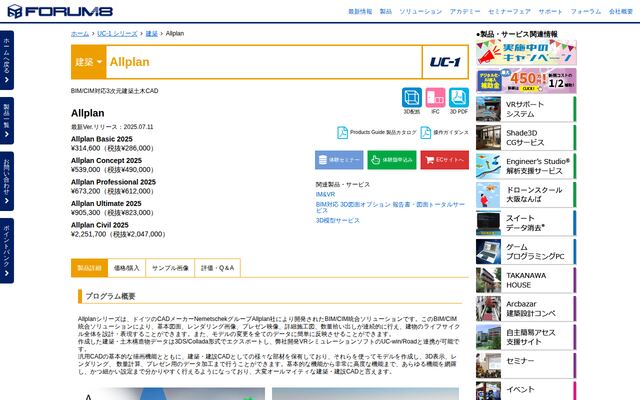Screen dimensions: 640x400
Task: Open フォーラム in top navigation
Action: (x=586, y=11)
